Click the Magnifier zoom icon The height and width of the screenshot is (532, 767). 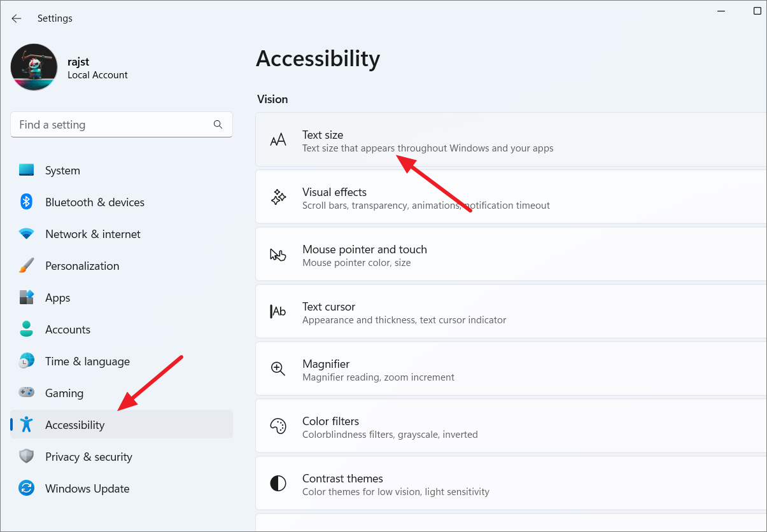tap(278, 369)
